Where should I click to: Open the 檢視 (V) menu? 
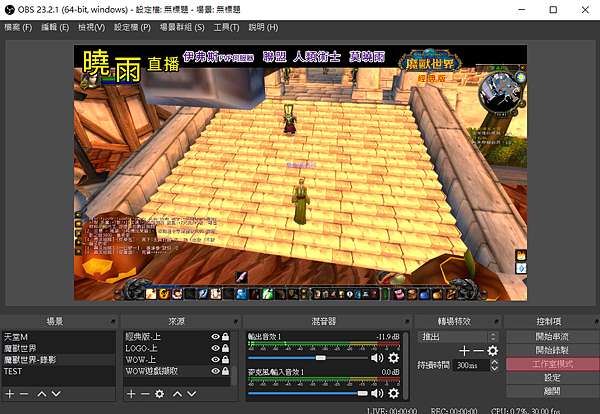(91, 27)
